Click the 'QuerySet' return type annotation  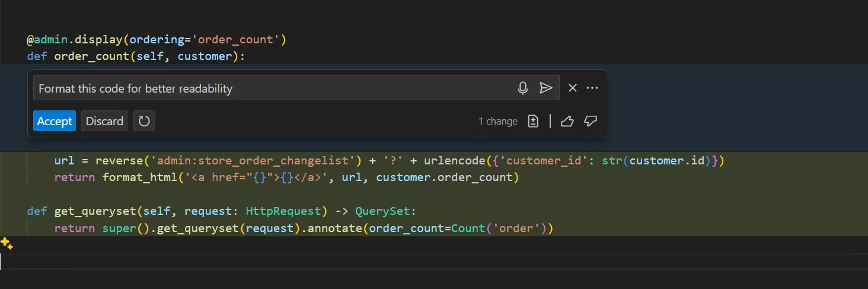(x=382, y=211)
